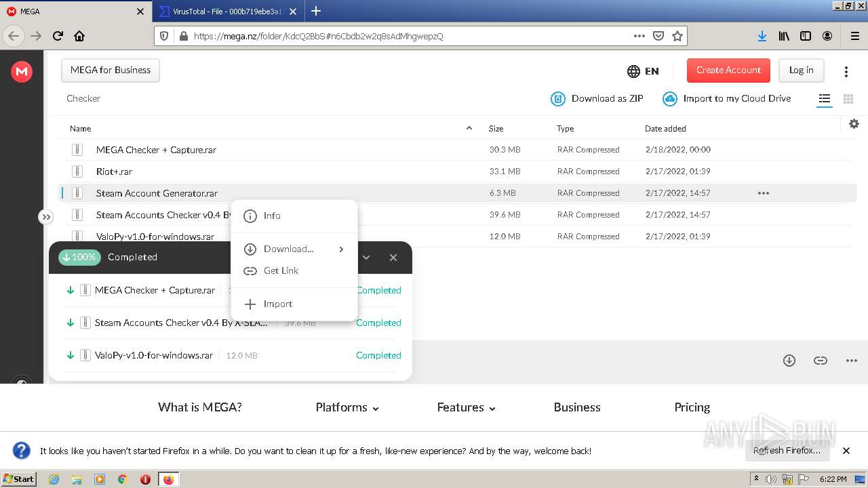Open the Firefox hamburger menu

854,36
